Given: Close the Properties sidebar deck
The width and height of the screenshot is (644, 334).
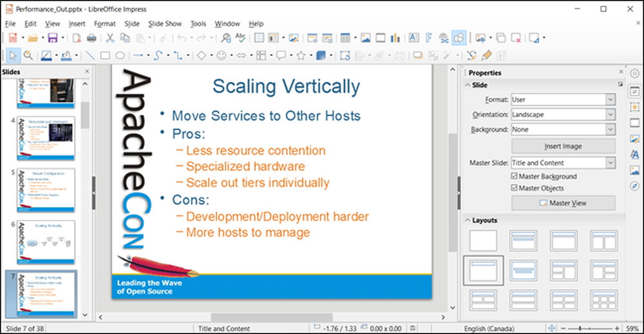Looking at the screenshot, I should click(621, 72).
